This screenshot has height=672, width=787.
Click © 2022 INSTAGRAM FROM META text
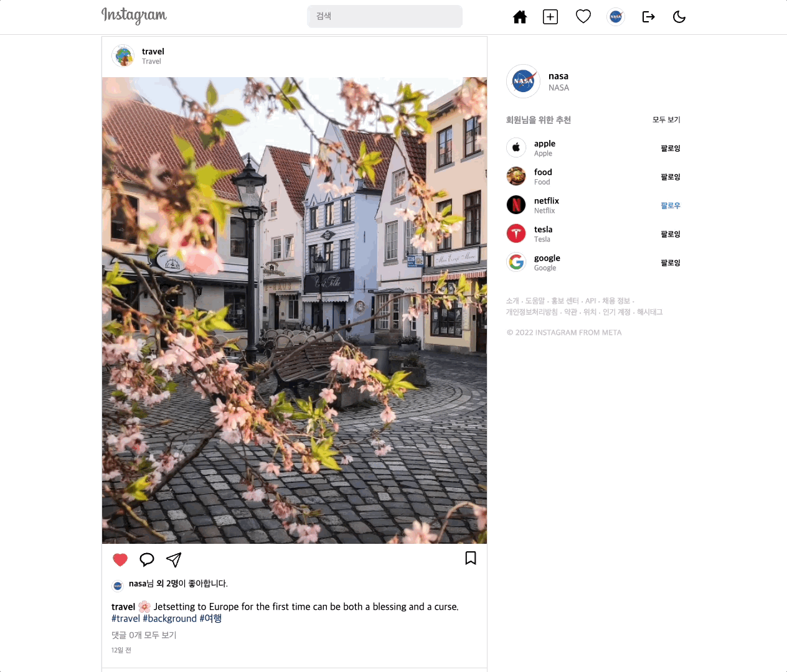point(564,333)
